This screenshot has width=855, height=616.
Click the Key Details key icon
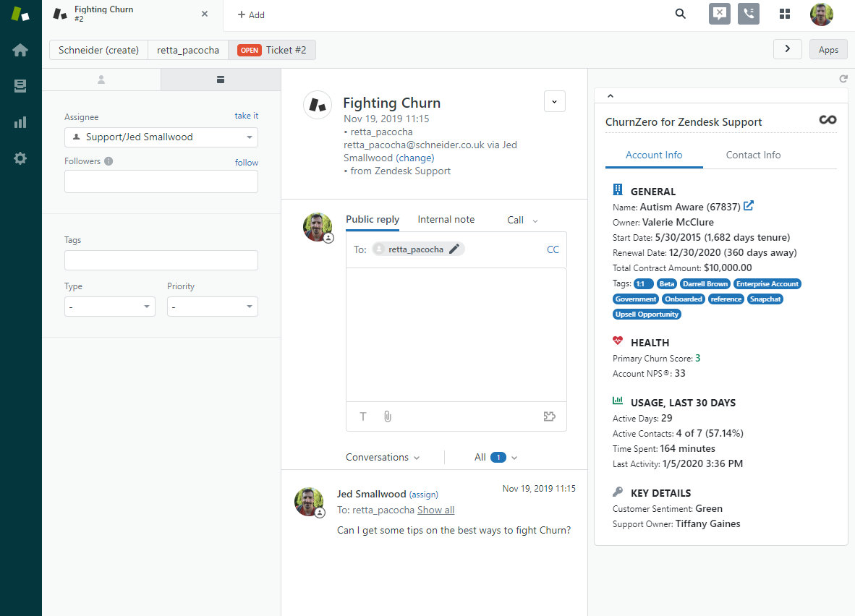coord(617,492)
